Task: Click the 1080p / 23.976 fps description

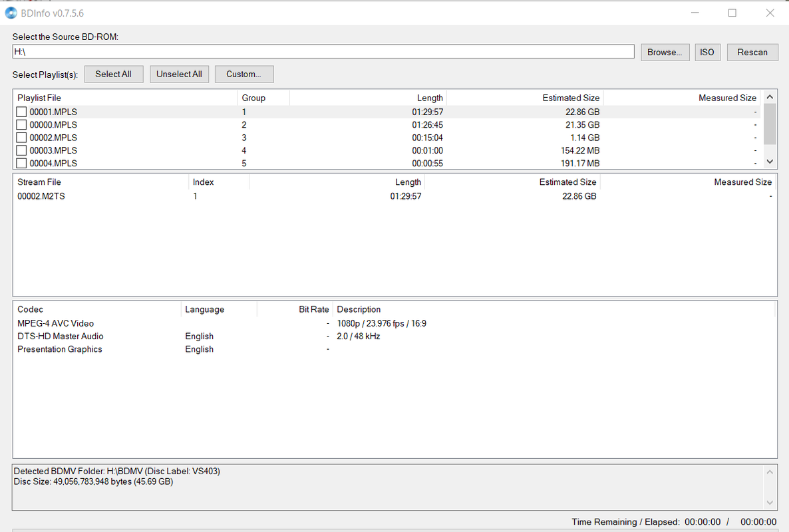Action: tap(381, 323)
